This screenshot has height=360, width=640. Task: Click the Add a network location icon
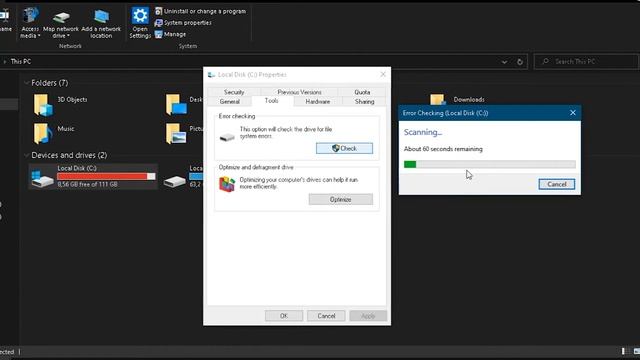(101, 17)
